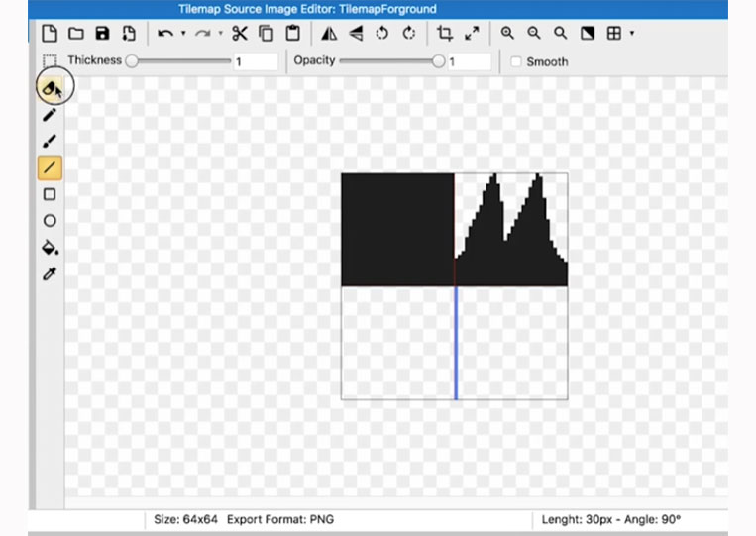Click the black filled tile on canvas
Screen dimensions: 756x536
[x=397, y=230]
